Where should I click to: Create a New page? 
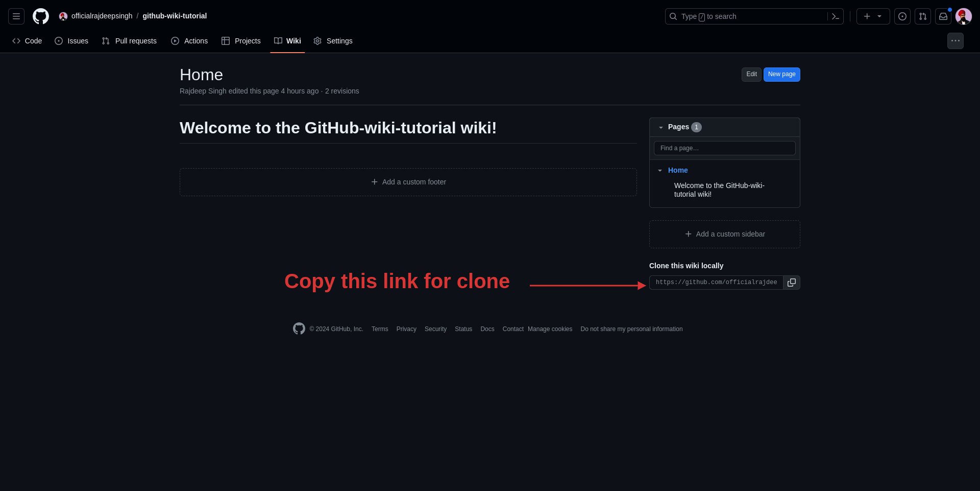(782, 75)
